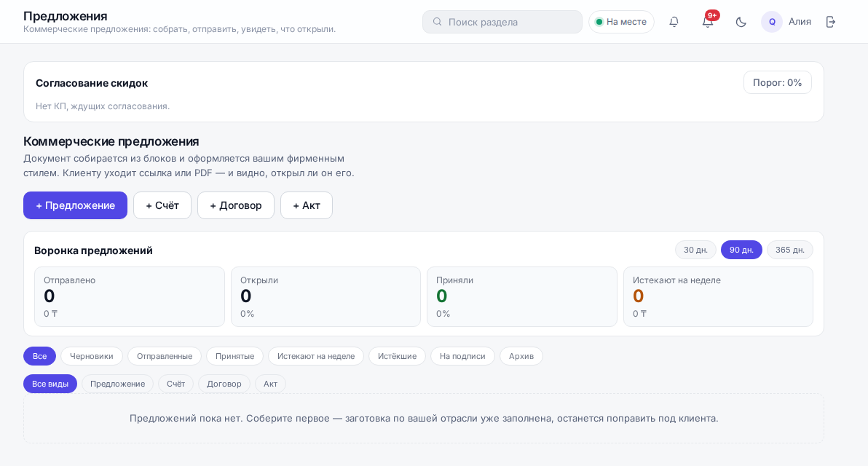Image resolution: width=868 pixels, height=466 pixels.
Task: Filter by 'Истёкшие' status
Action: tap(397, 356)
